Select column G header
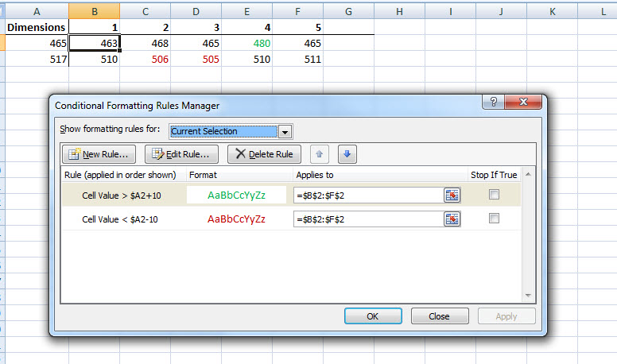Viewport: 617px width, 364px height. [348, 11]
